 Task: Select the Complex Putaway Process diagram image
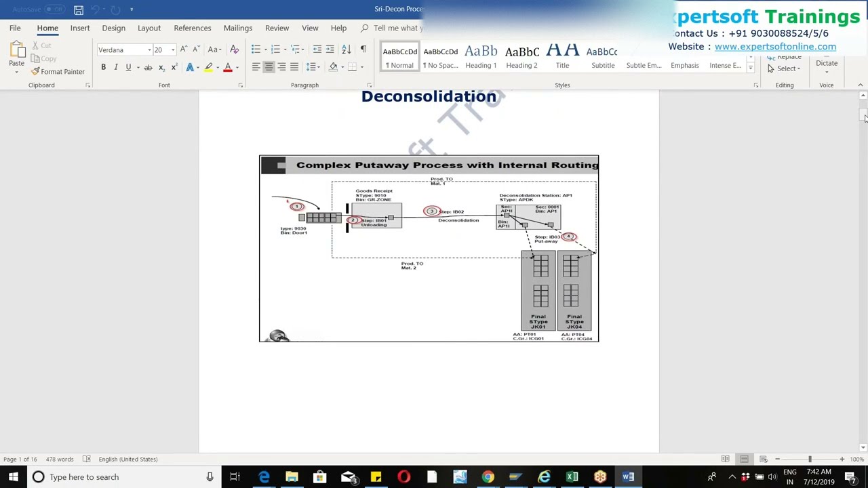pos(429,249)
